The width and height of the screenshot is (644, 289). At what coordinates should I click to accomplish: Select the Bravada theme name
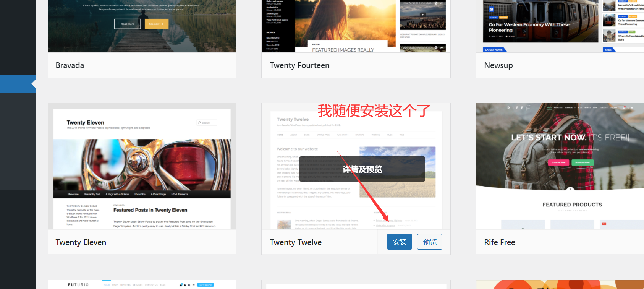pos(70,65)
